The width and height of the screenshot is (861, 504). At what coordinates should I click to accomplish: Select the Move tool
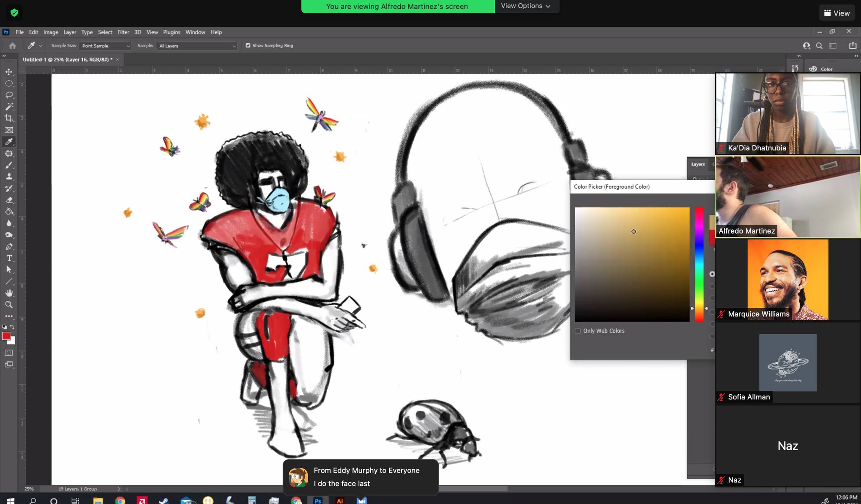point(9,72)
